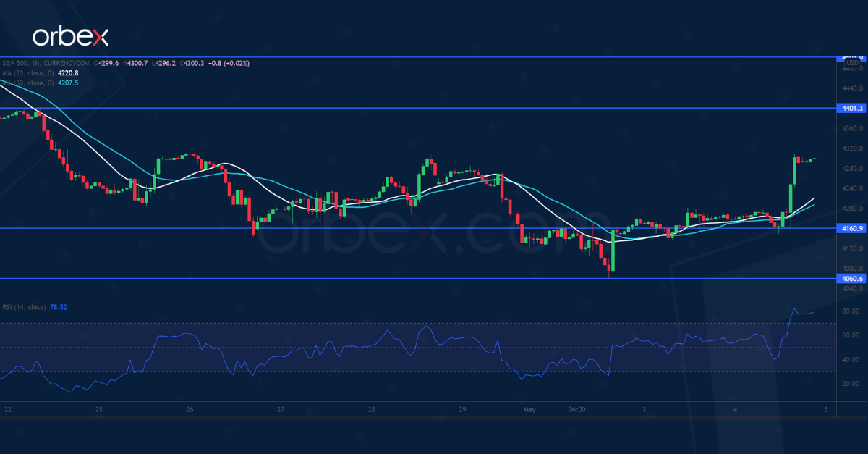Click the 4060.6 price level label
This screenshot has width=868, height=454.
tap(848, 279)
